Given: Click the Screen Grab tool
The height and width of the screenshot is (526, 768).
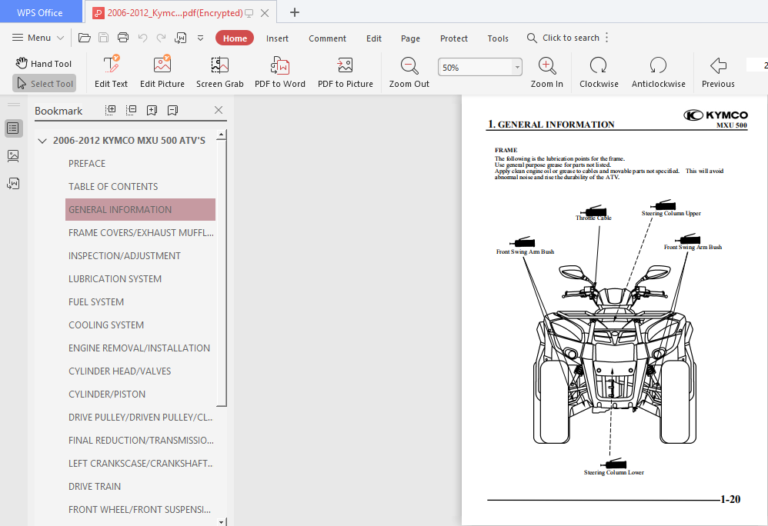Looking at the screenshot, I should [x=220, y=72].
